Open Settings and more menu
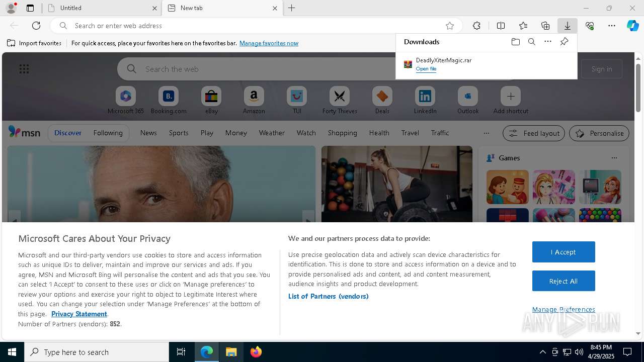 pyautogui.click(x=612, y=26)
